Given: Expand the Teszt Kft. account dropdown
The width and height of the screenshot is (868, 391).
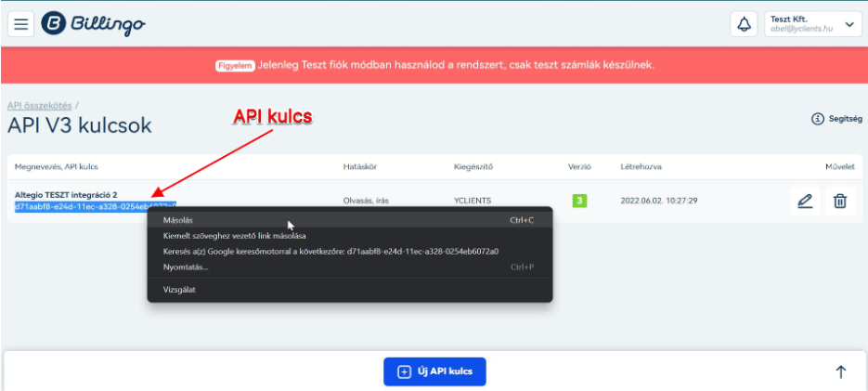Looking at the screenshot, I should [x=813, y=24].
